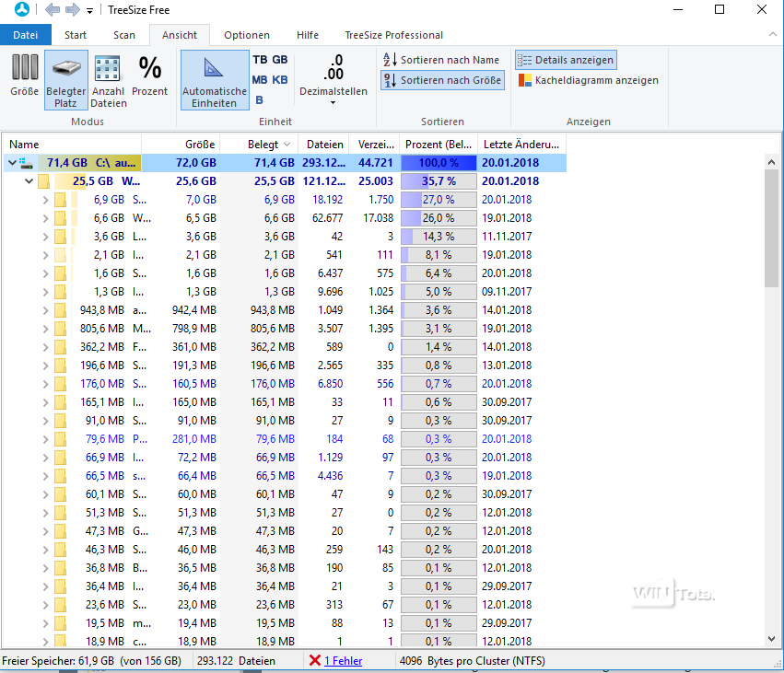Click the 100,0 % percentage bar
The image size is (784, 673).
coord(439,163)
